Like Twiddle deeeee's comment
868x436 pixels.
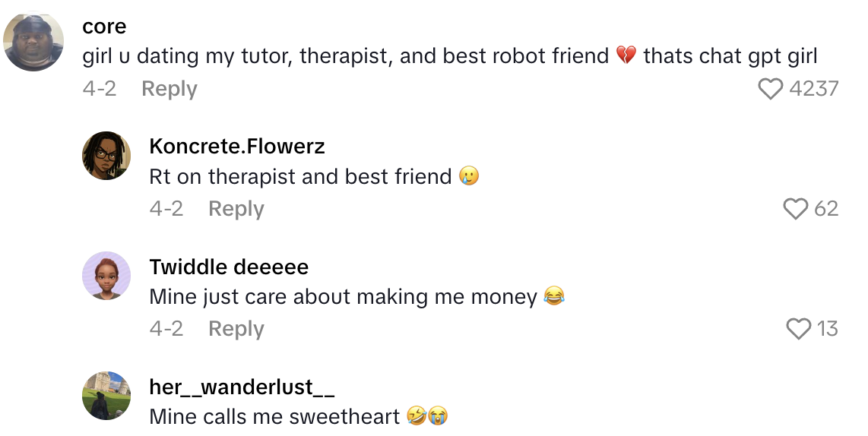point(798,329)
